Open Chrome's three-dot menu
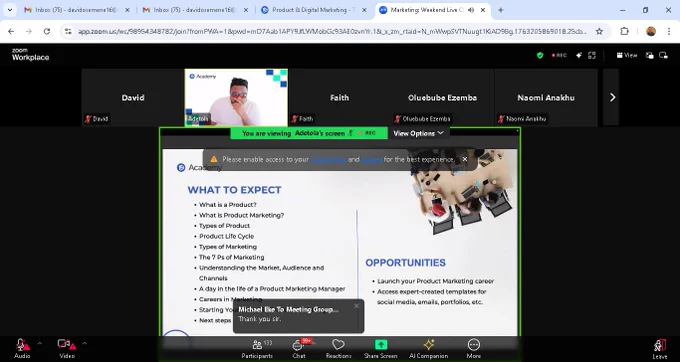Screen dimensions: 680x362 pyautogui.click(x=669, y=31)
